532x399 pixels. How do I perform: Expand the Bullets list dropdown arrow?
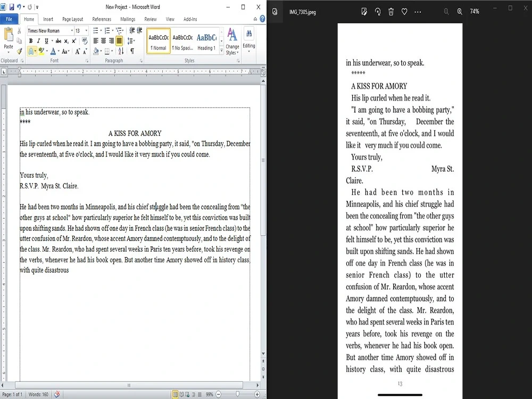[101, 30]
